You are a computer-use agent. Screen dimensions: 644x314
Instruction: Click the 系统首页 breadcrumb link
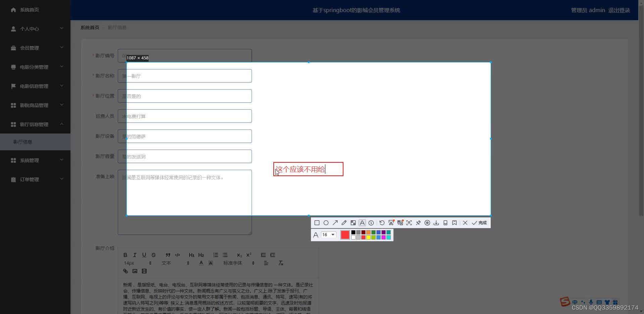[x=90, y=28]
